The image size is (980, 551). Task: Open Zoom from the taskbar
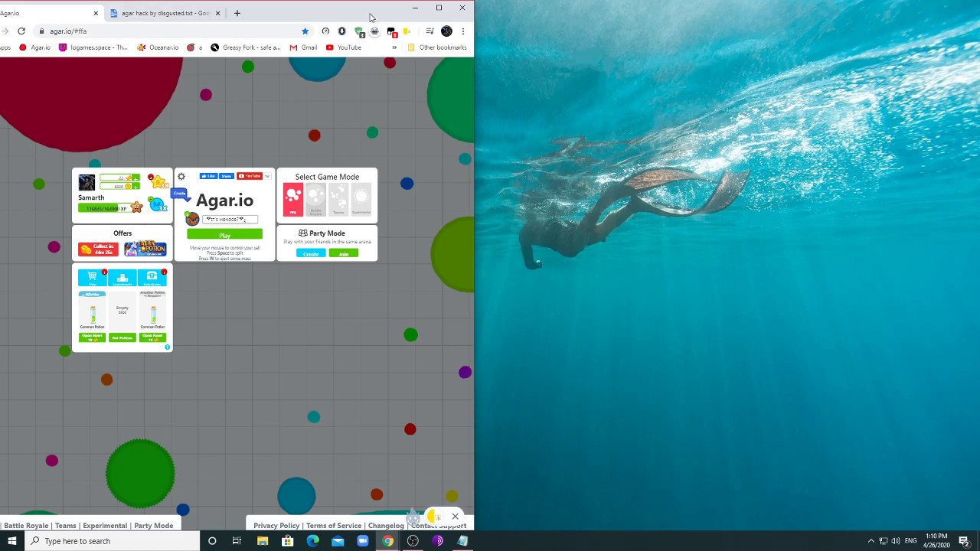(363, 541)
